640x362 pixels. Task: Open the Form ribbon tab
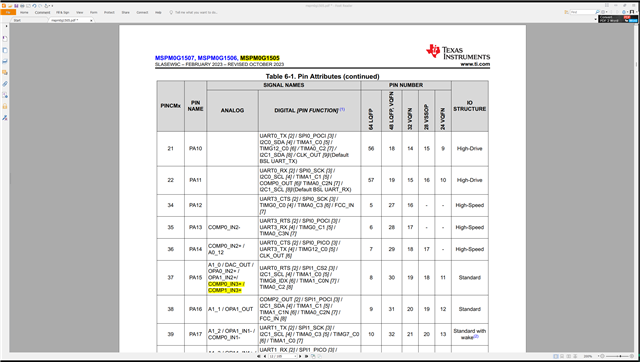coord(93,12)
